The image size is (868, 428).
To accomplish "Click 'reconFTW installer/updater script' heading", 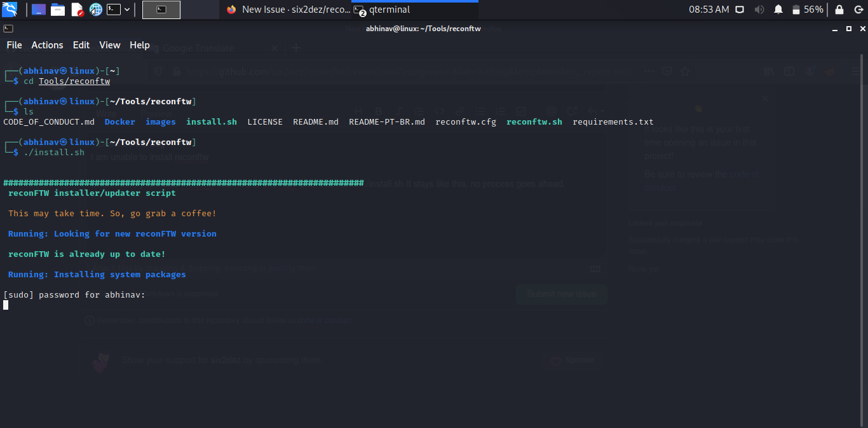I will [x=92, y=193].
